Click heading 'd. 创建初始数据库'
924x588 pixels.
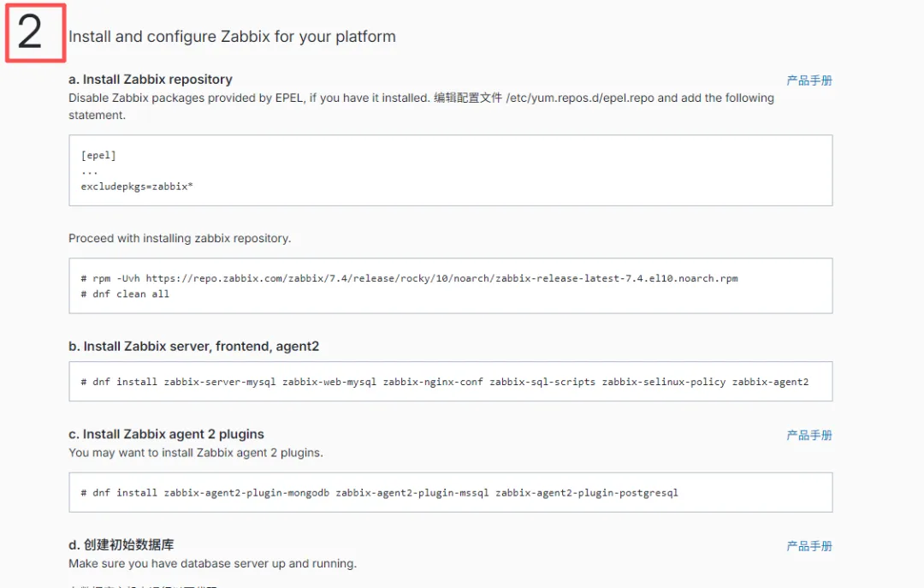pos(121,545)
